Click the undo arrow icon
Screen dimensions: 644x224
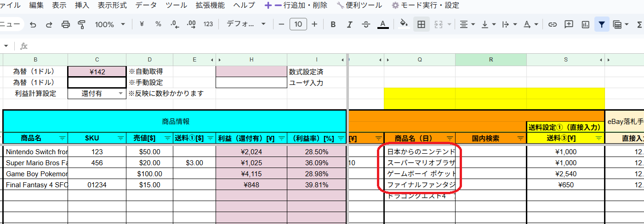33,24
